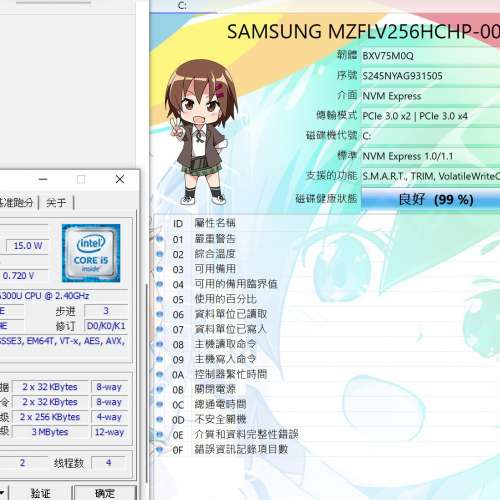This screenshot has height=500, width=500.
Task: Click the 3 MBytes cache value
Action: click(50, 432)
